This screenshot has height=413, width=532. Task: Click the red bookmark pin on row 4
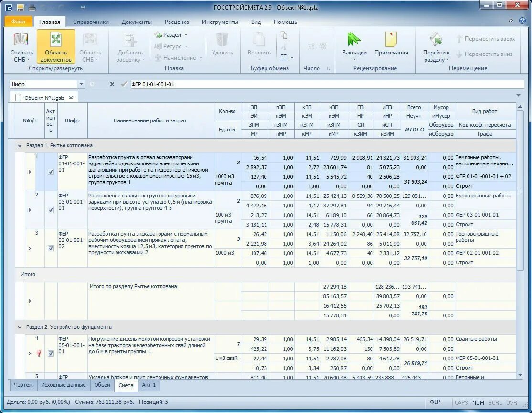point(39,353)
